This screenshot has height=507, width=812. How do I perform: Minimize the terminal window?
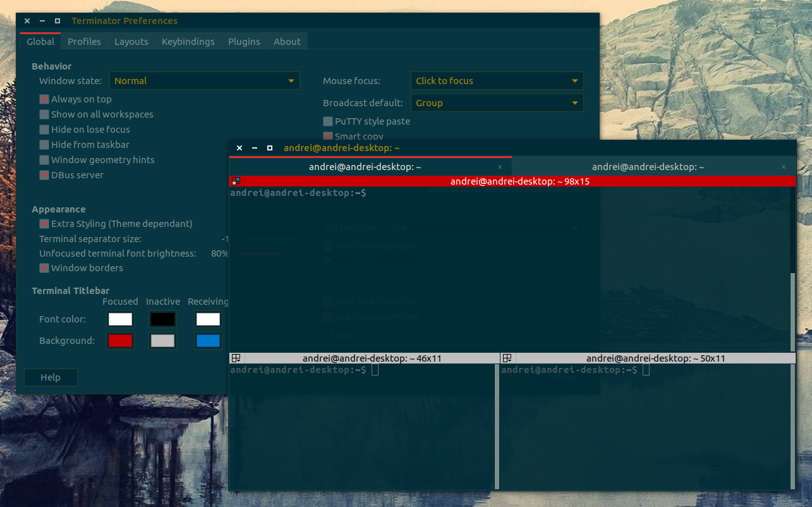coord(255,148)
